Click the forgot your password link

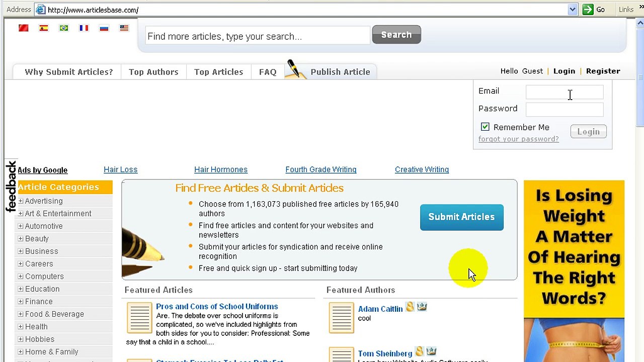pyautogui.click(x=518, y=139)
